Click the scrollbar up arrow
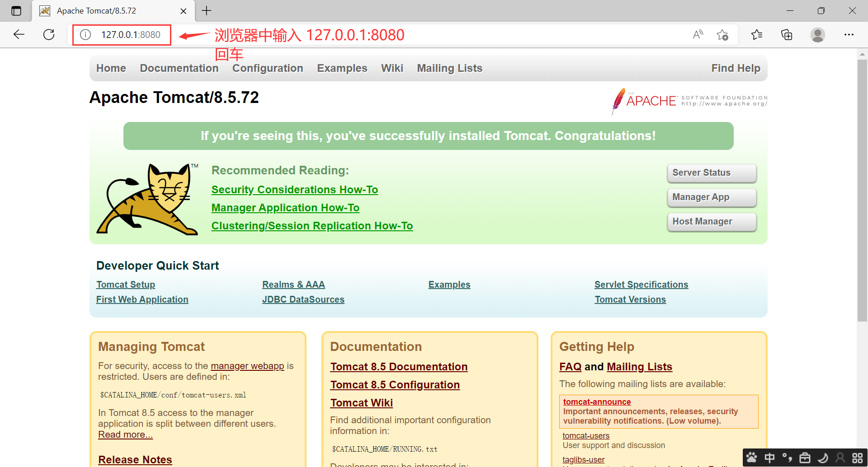Screen dimensions: 868x467 862,54
